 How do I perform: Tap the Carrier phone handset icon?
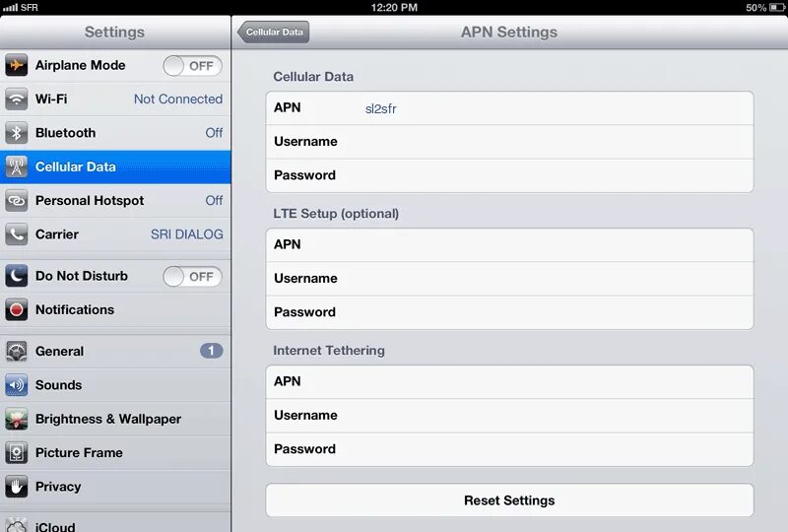tap(16, 234)
